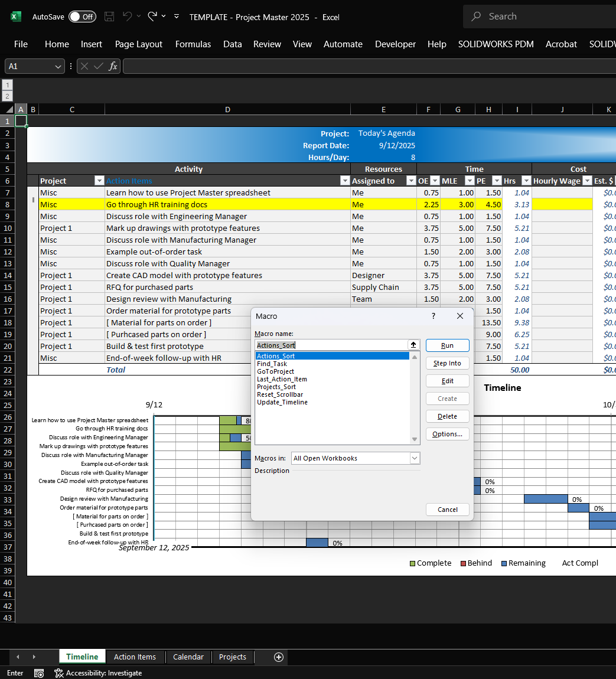Click the Save icon in title bar
Viewport: 616px width, 679px height.
tap(109, 17)
